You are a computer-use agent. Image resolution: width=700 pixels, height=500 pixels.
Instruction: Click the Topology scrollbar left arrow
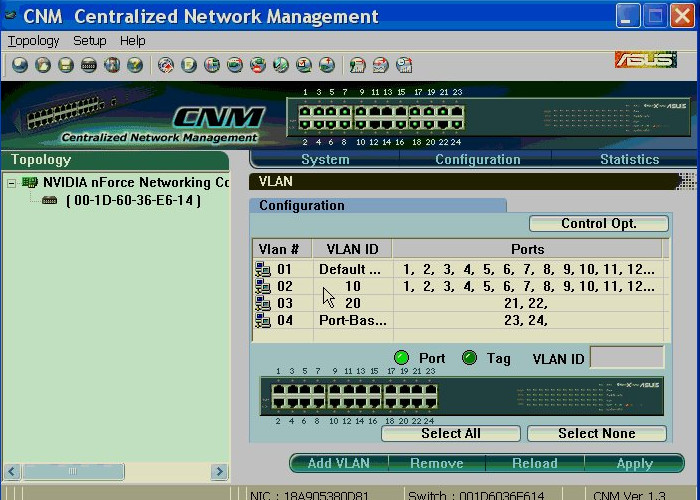coord(12,471)
